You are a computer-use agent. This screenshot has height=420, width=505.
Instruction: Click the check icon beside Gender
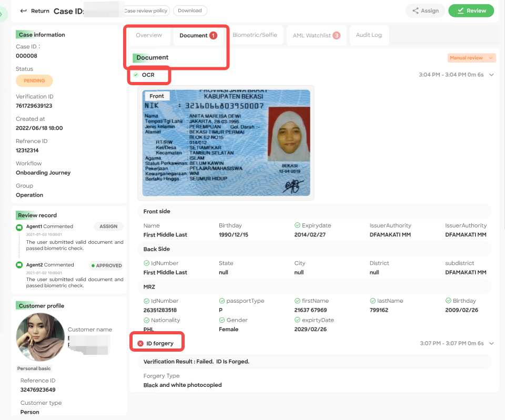pyautogui.click(x=222, y=320)
